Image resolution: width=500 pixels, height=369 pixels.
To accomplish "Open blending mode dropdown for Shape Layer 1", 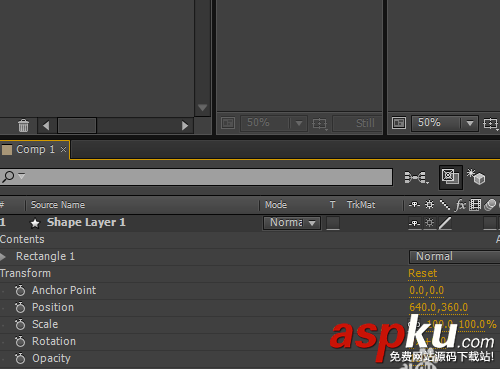I will tap(292, 223).
